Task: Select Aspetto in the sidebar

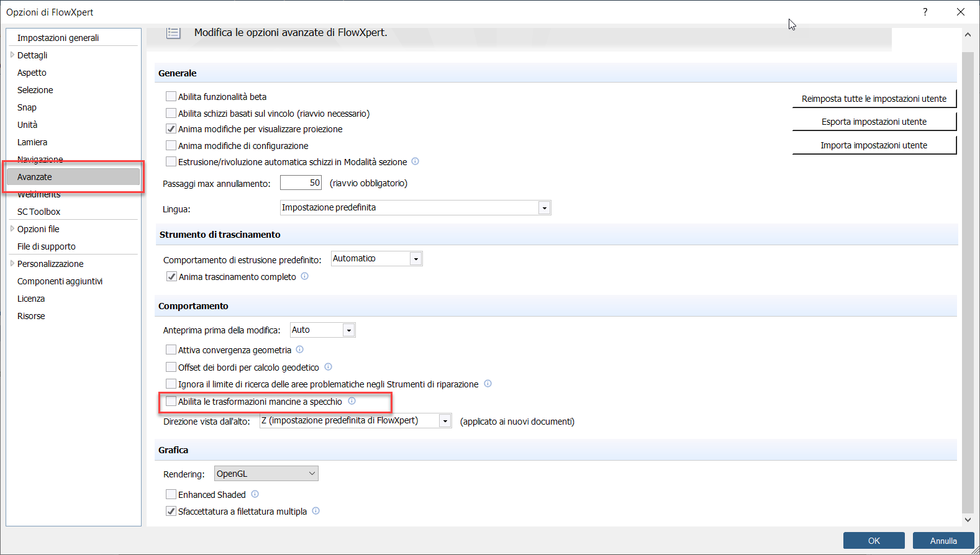Action: point(32,73)
